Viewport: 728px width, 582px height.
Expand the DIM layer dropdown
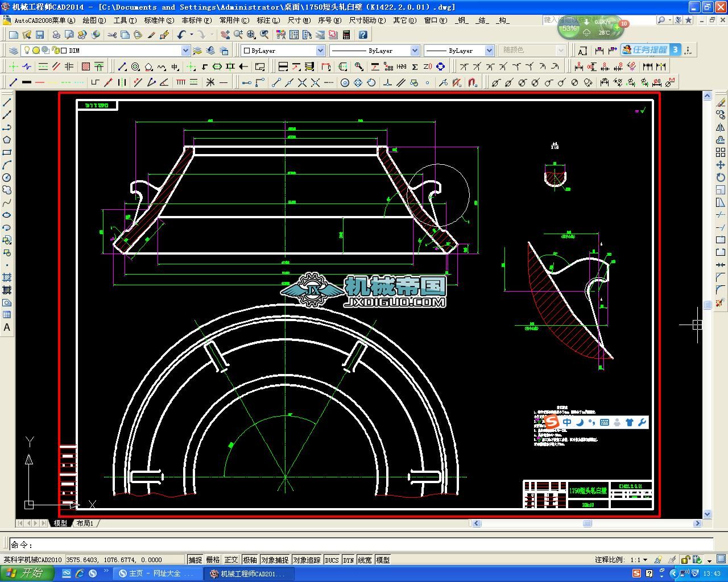point(185,51)
